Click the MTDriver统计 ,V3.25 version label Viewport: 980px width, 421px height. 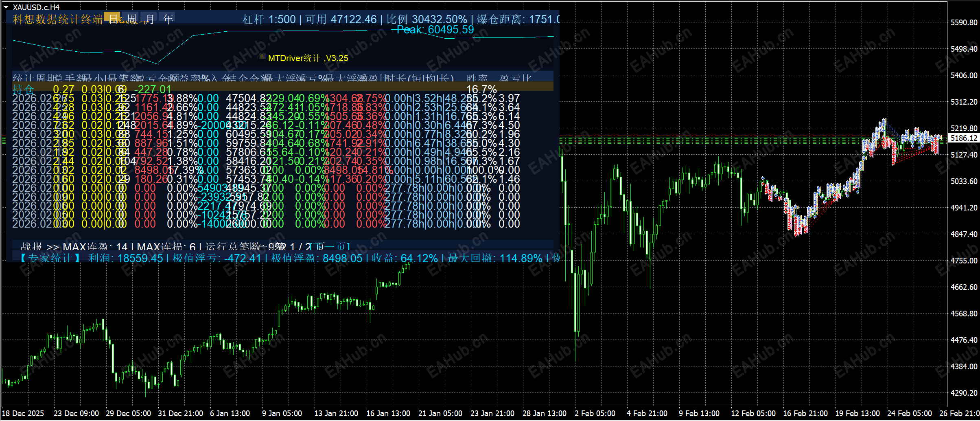(308, 58)
